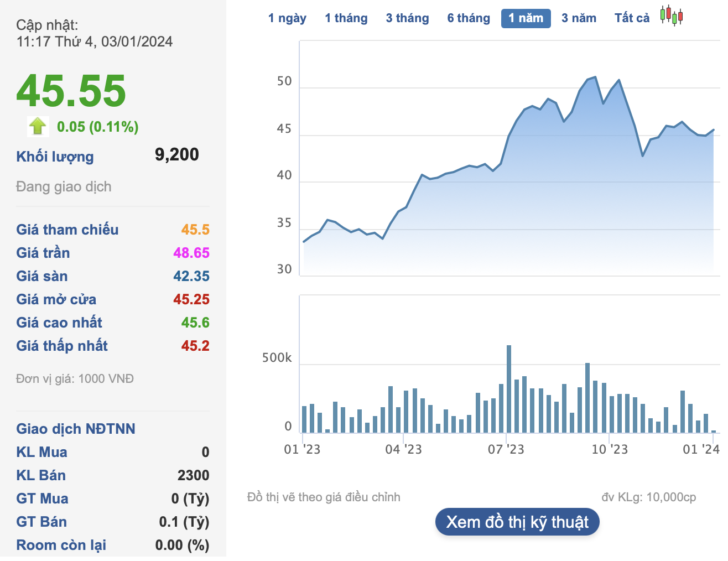Click Giá thấp nhất value 45.2
728x561 pixels.
(195, 346)
